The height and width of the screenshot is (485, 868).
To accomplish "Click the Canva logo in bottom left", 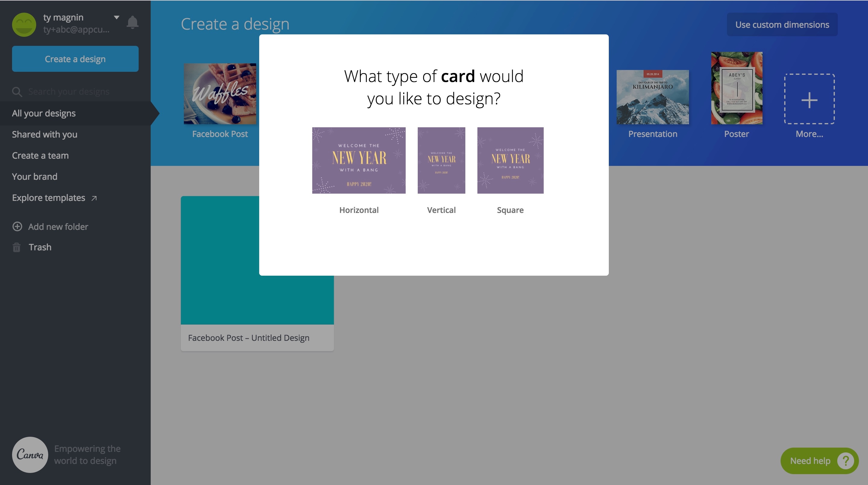I will [x=30, y=455].
